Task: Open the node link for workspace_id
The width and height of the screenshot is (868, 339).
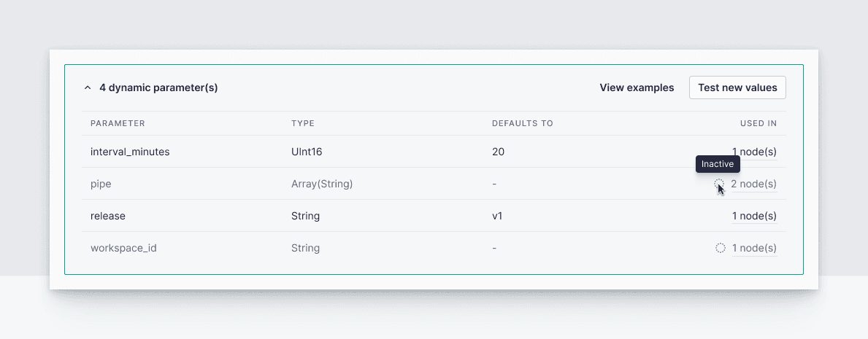Action: coord(754,248)
